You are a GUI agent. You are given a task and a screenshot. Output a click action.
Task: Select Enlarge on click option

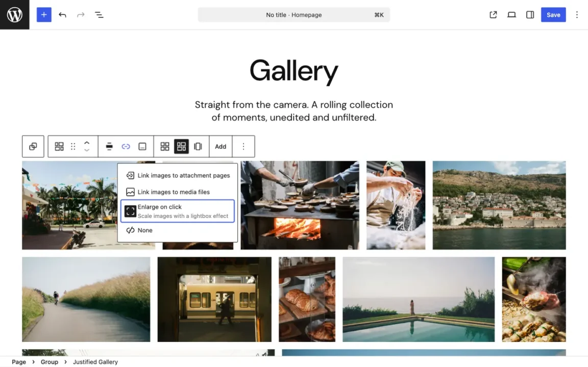178,211
